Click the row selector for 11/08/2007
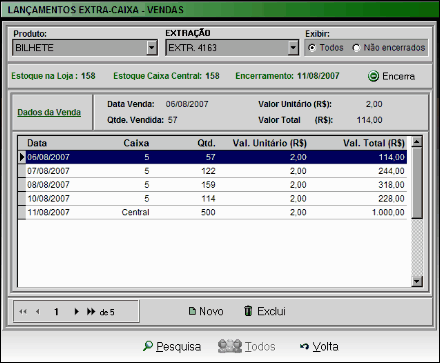The width and height of the screenshot is (440, 363). tap(22, 212)
